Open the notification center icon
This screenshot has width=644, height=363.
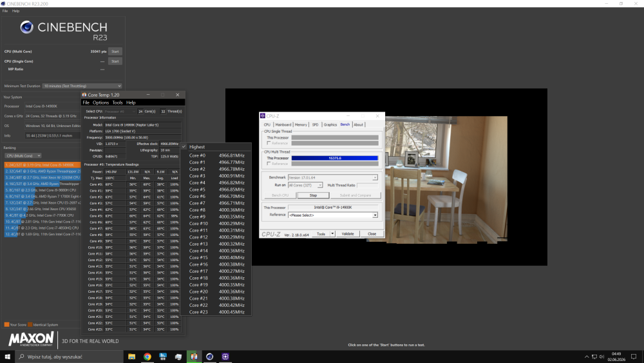click(634, 357)
